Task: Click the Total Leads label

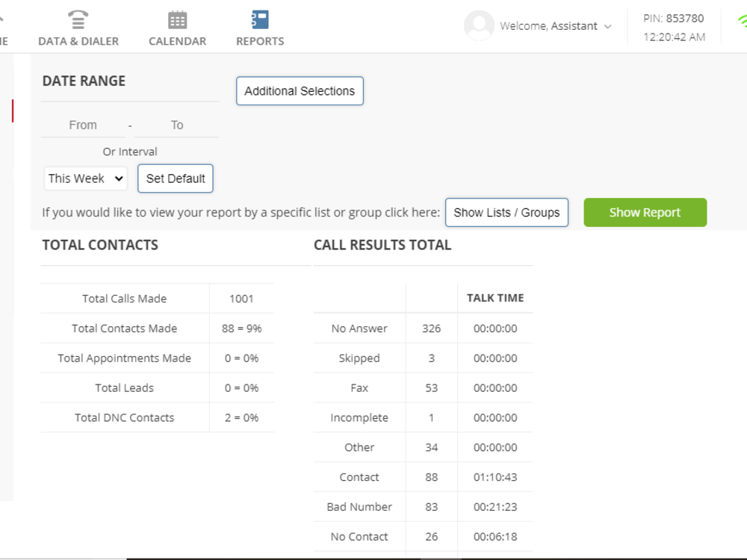Action: 124,388
